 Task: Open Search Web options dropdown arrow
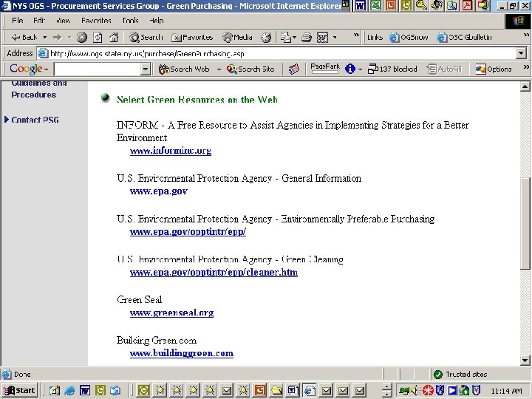click(x=219, y=69)
